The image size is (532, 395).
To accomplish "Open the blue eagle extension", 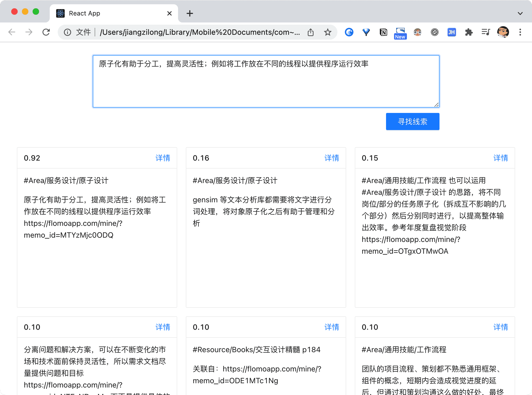I will click(349, 32).
